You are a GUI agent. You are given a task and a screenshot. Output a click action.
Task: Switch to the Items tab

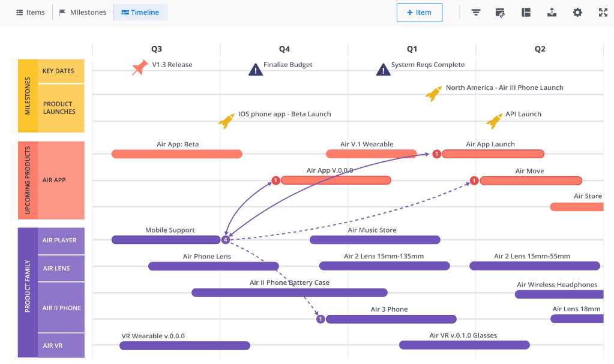(31, 13)
